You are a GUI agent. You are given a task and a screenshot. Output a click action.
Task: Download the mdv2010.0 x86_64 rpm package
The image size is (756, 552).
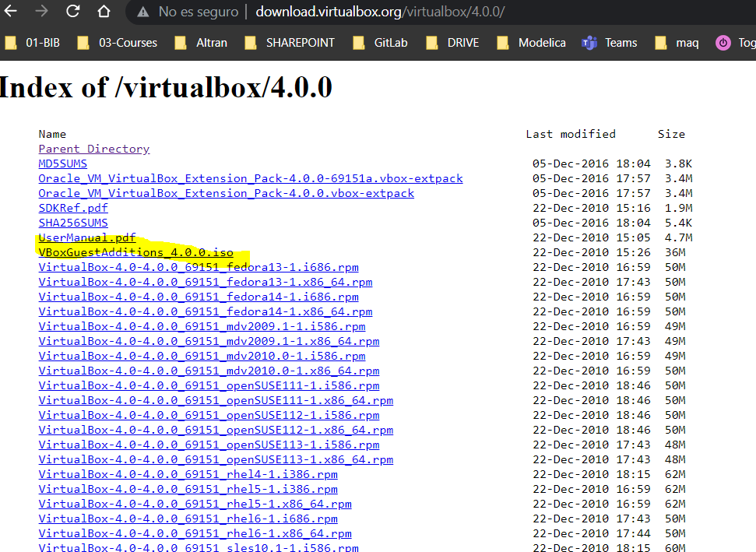click(209, 371)
